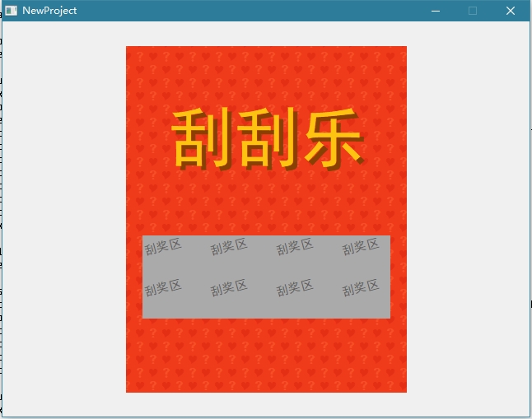Scratch the third 刮奖区 label in bottom row

point(295,287)
